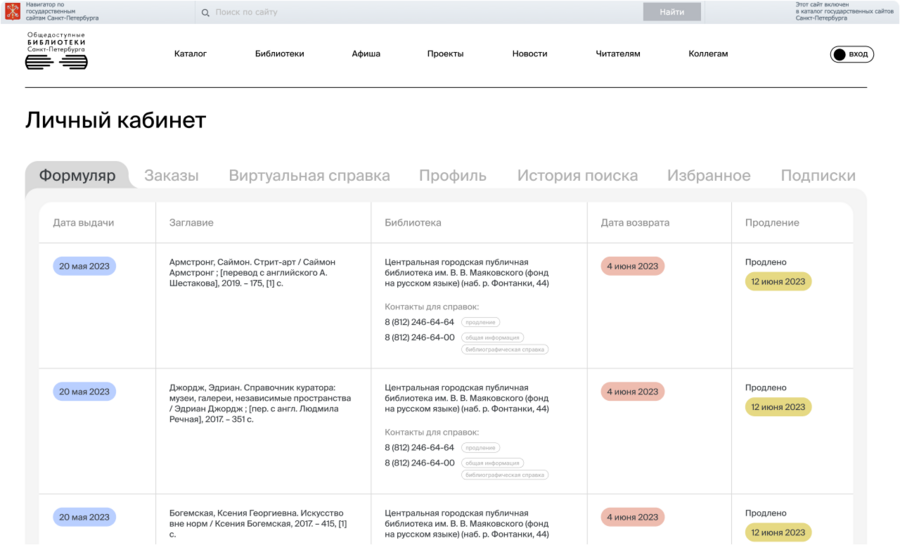Click the Дата выдачи column header
This screenshot has width=900, height=545.
[83, 223]
